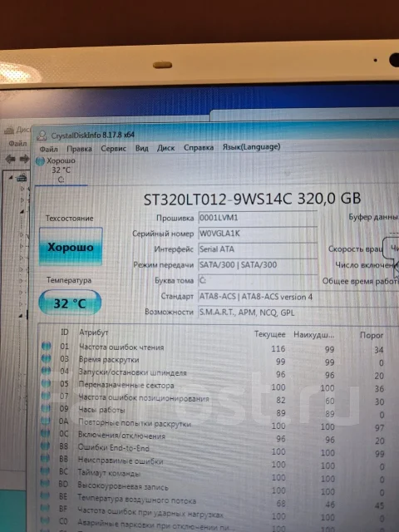The image size is (399, 532).
Task: Select the Часы работы row
Action: 219,411
